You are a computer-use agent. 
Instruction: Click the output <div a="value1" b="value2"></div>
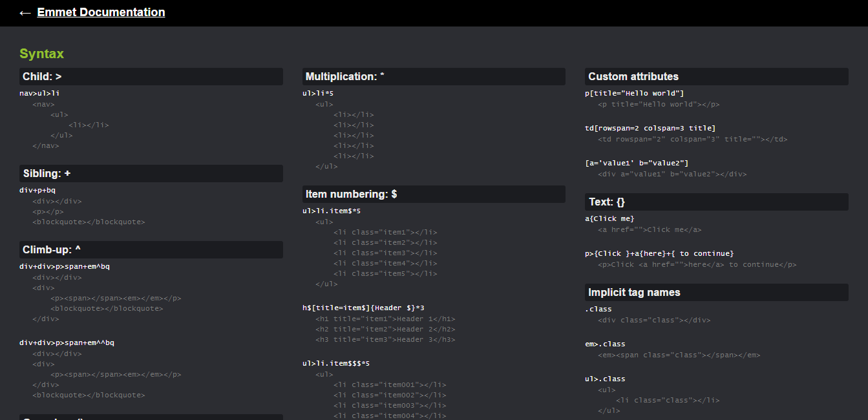pyautogui.click(x=672, y=174)
